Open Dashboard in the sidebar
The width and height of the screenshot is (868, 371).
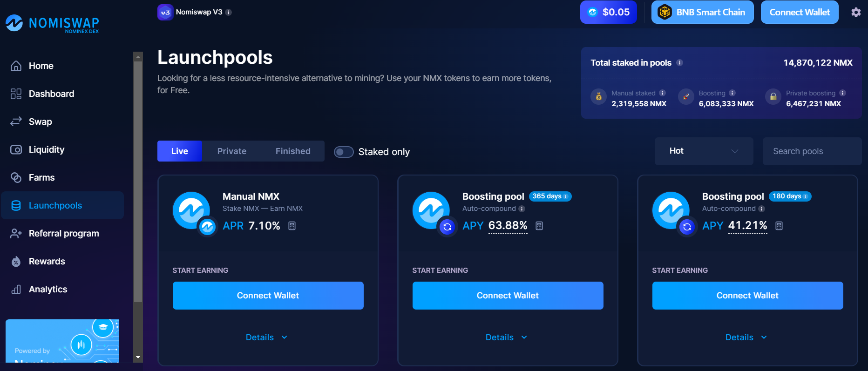click(x=62, y=94)
